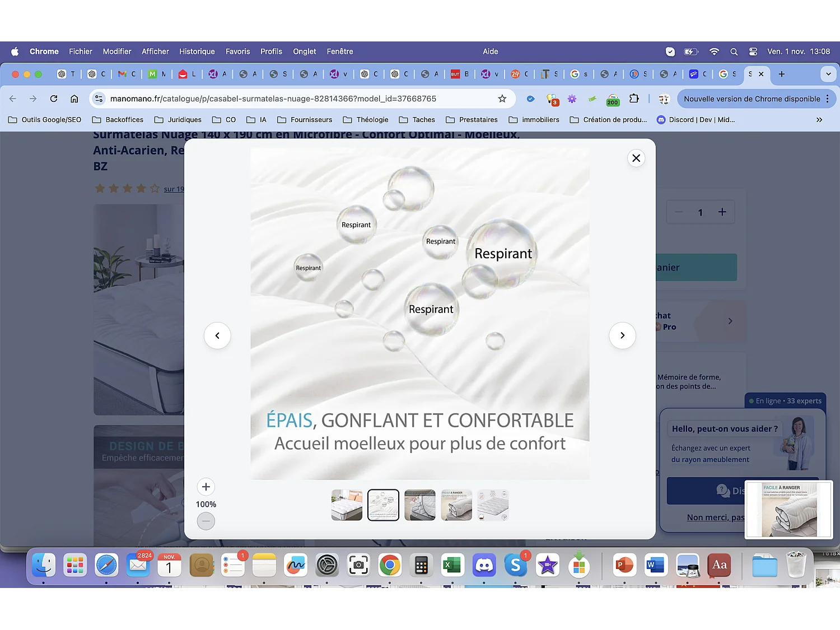Close the image lightbox with X button
Image resolution: width=840 pixels, height=630 pixels.
pos(636,158)
